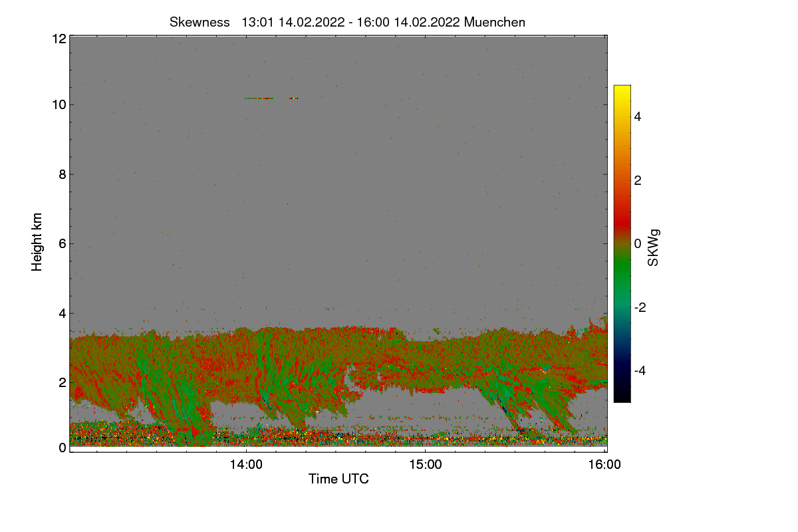Click the 'Height km' axis label
Image resolution: width=798 pixels, height=532 pixels.
tap(37, 243)
